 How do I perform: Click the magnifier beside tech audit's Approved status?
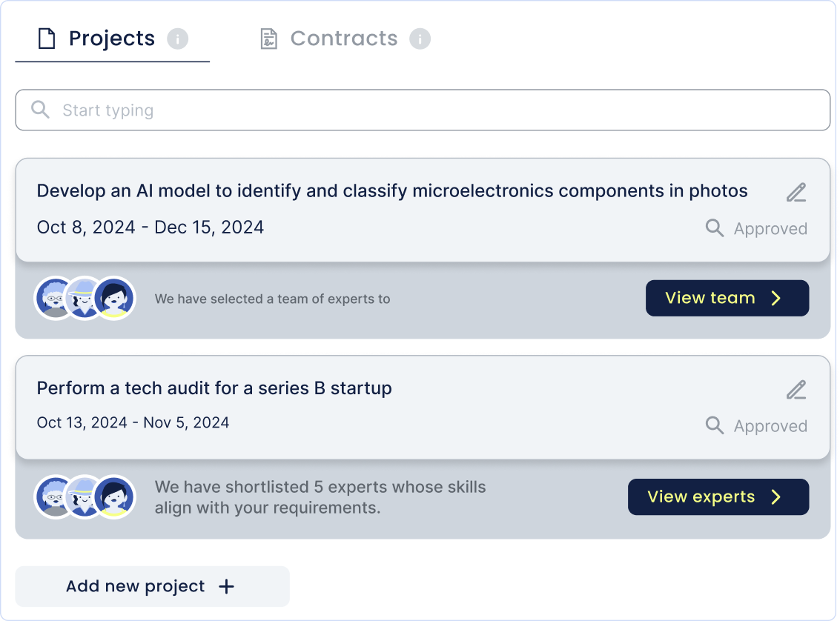715,425
